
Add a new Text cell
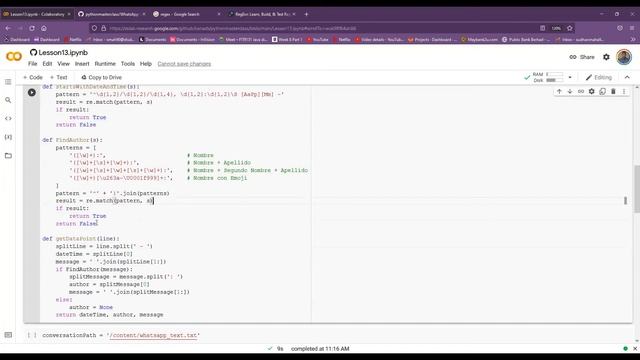[x=59, y=77]
